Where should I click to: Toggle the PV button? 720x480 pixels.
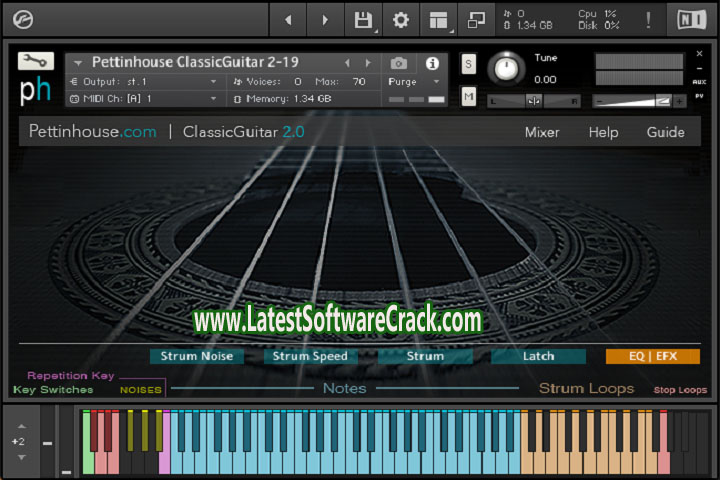click(x=699, y=96)
